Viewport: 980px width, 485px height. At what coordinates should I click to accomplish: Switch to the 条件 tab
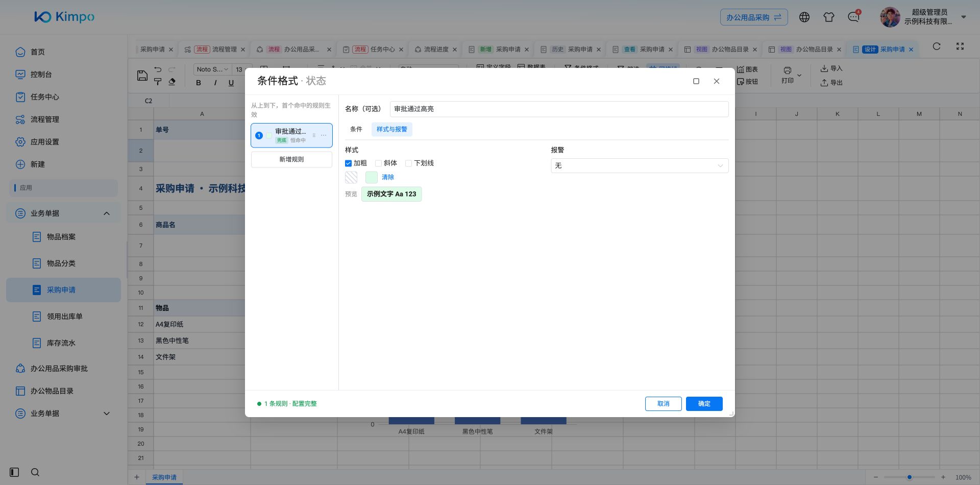[x=356, y=129]
